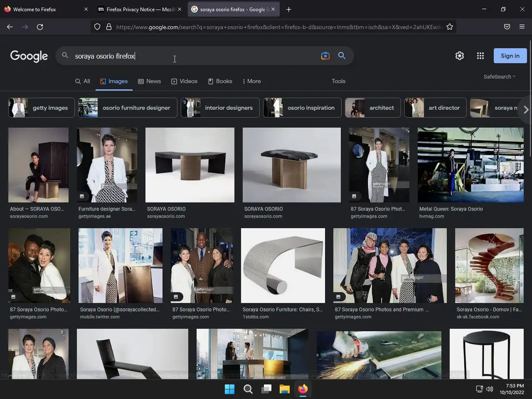Select the osorio furniture designer chip

pos(128,108)
